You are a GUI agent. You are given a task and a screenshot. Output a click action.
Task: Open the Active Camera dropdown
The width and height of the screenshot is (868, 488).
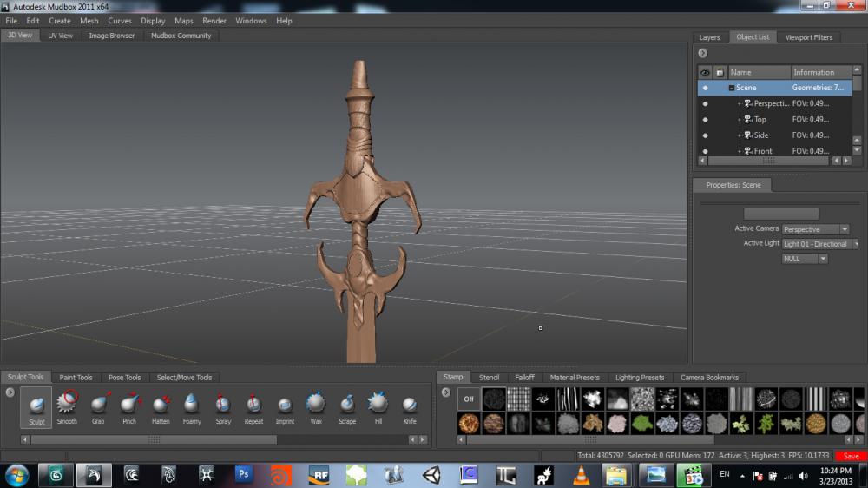point(815,229)
